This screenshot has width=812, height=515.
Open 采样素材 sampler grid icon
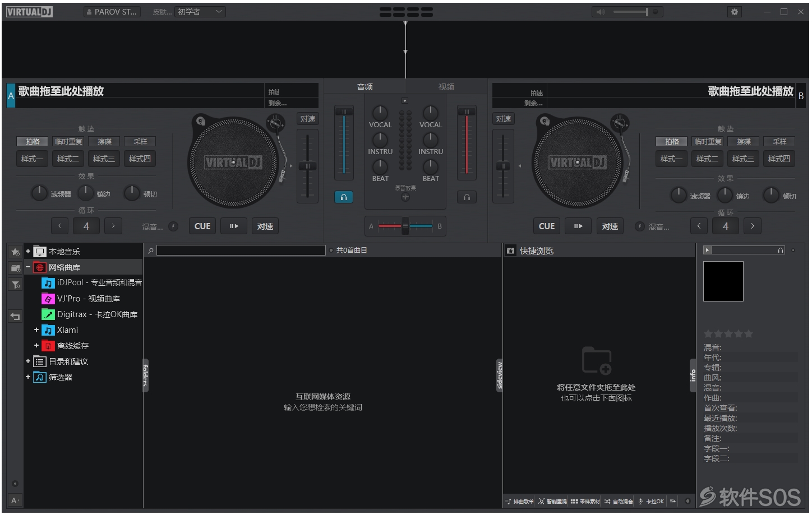[x=574, y=501]
